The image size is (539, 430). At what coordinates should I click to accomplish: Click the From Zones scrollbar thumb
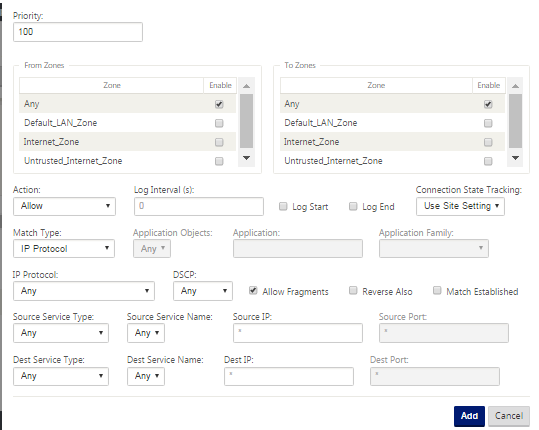tap(246, 121)
